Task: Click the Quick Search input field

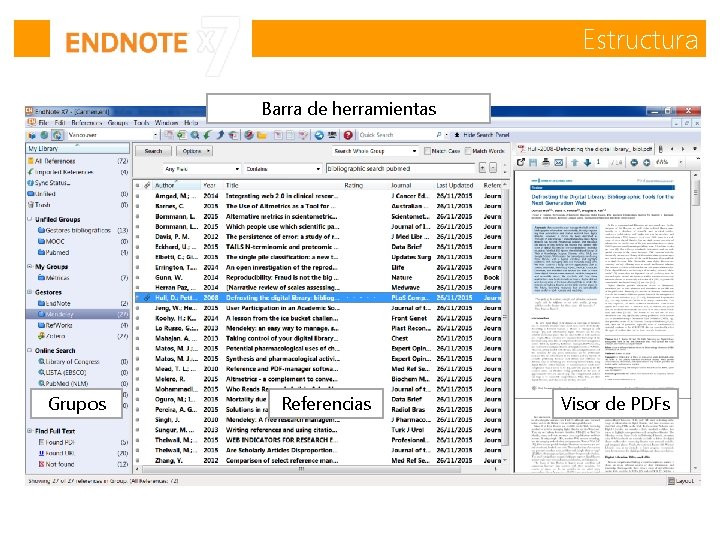Action: click(396, 135)
